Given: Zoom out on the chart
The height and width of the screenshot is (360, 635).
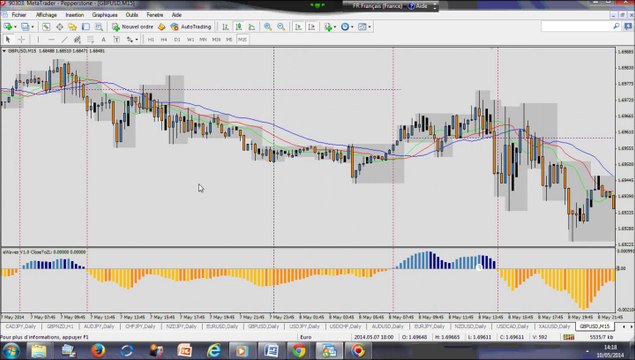Looking at the screenshot, I should click(281, 27).
